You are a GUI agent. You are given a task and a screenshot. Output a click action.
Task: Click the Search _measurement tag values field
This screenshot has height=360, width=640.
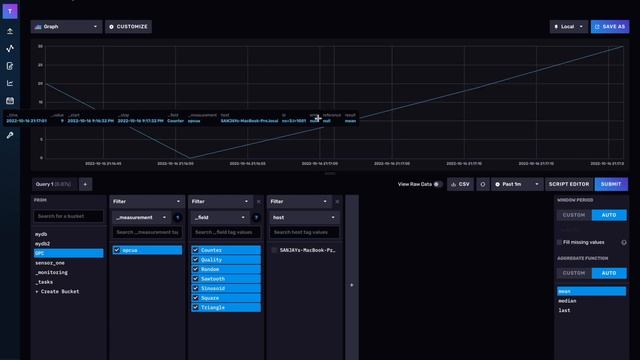pyautogui.click(x=147, y=232)
